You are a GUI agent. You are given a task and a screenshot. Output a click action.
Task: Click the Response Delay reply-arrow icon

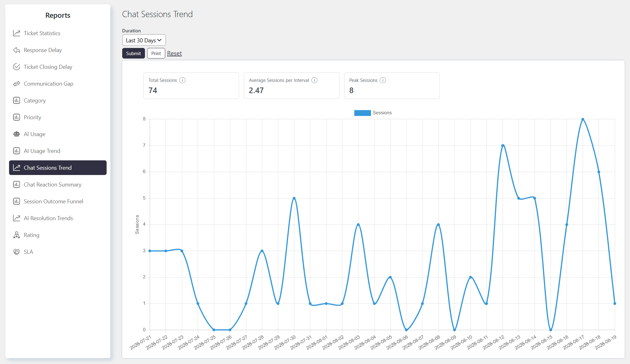17,50
